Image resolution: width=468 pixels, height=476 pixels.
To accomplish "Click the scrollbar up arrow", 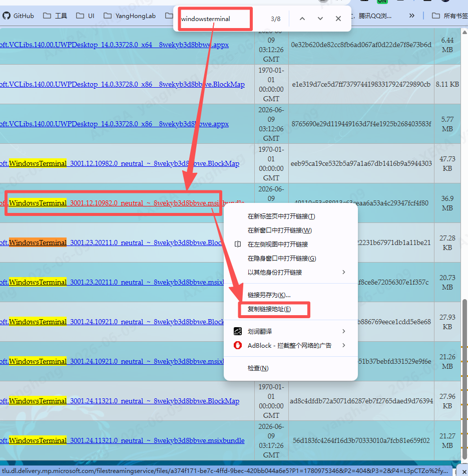I will [464, 32].
